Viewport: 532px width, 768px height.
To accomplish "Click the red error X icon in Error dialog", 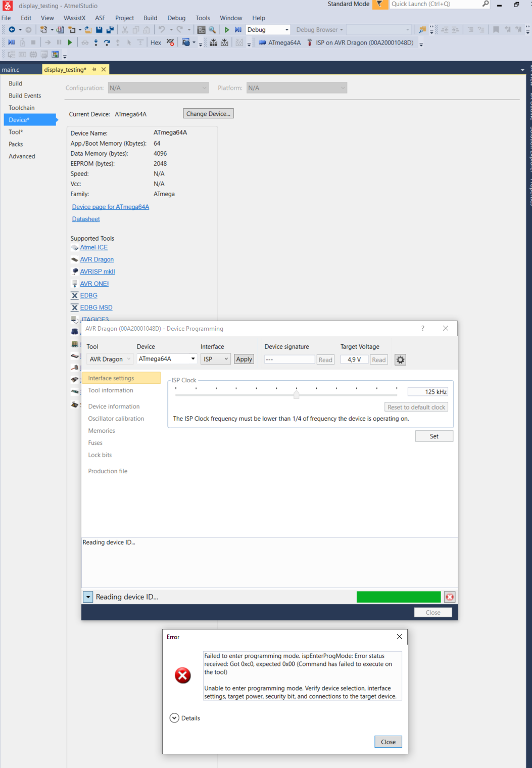I will (182, 675).
